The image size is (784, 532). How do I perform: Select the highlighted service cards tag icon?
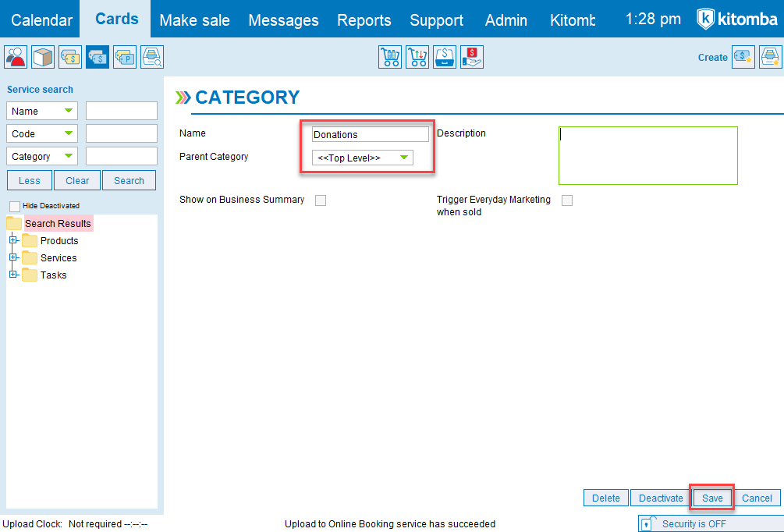[98, 57]
